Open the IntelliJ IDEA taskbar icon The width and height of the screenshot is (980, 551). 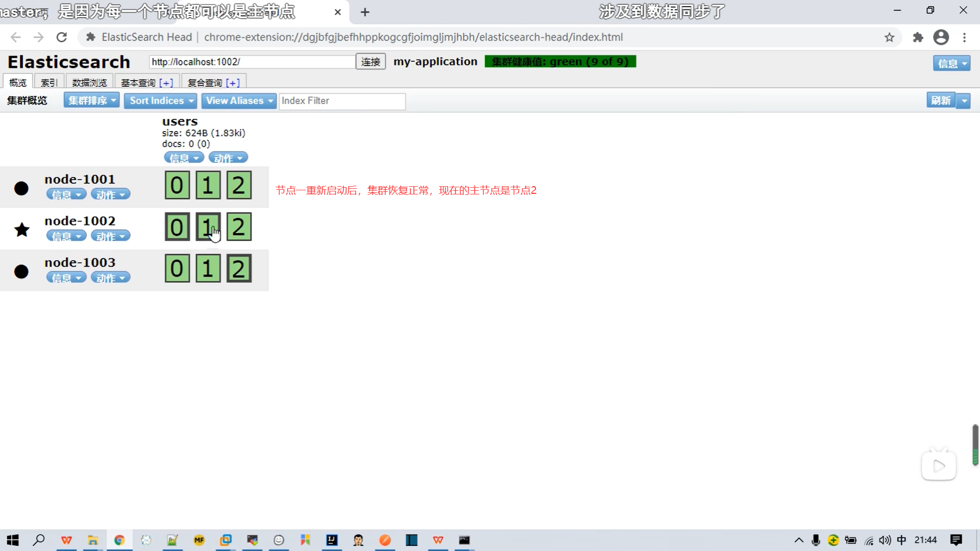[332, 540]
